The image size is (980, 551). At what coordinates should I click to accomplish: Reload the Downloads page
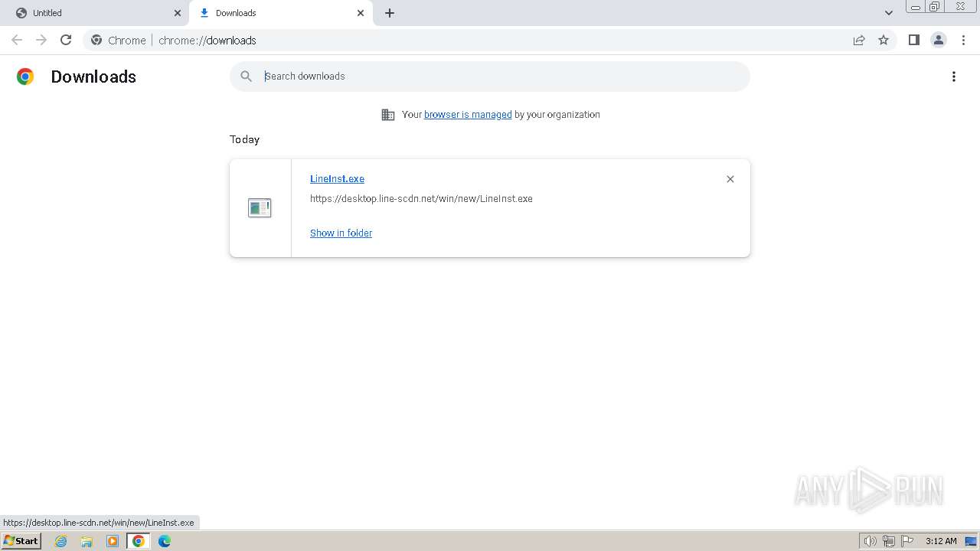(66, 40)
